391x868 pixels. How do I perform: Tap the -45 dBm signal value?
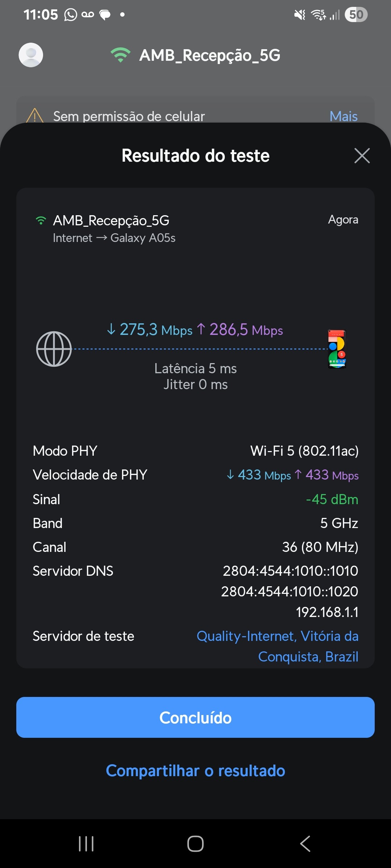332,499
